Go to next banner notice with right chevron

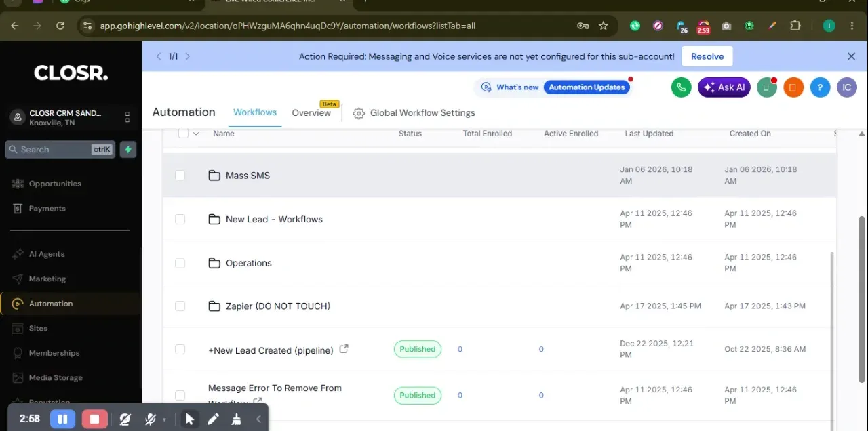pos(188,56)
